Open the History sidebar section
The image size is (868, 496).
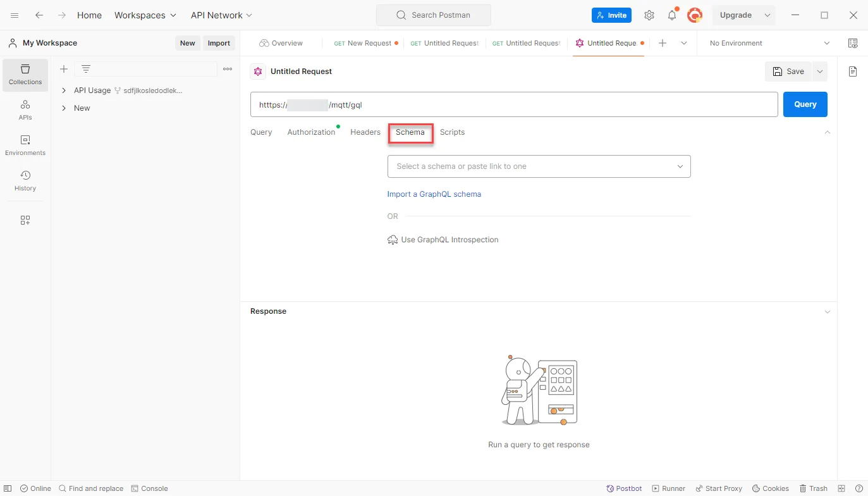25,181
